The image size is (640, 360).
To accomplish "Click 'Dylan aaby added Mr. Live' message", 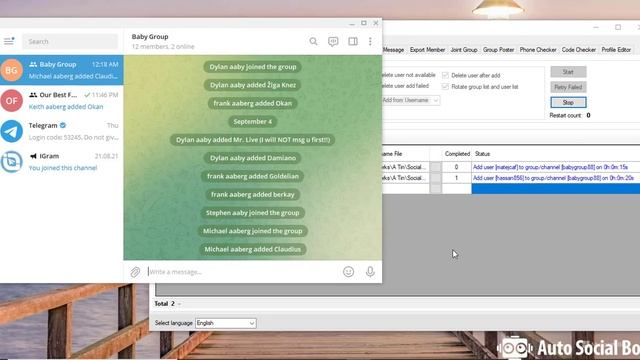I will (x=253, y=140).
